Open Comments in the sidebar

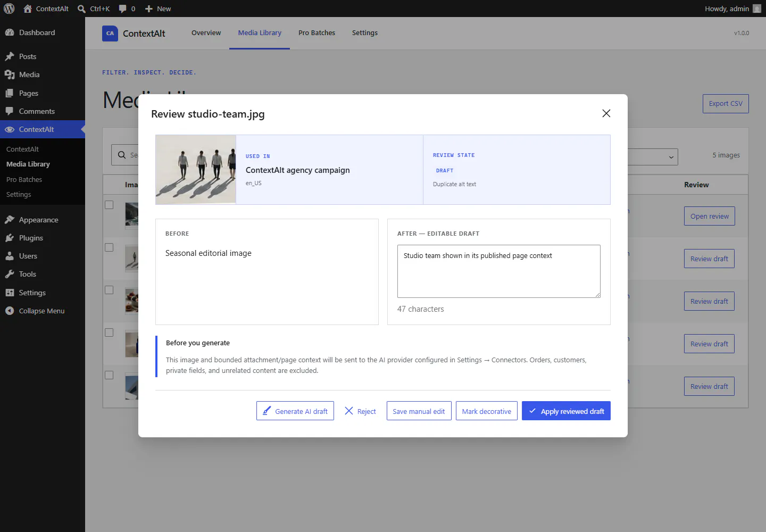pyautogui.click(x=43, y=111)
